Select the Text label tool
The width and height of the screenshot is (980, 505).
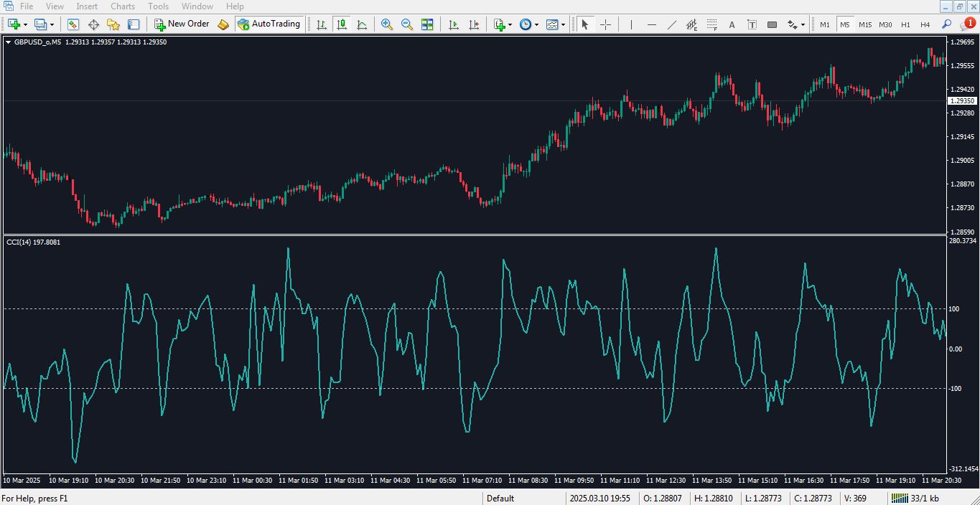click(732, 24)
